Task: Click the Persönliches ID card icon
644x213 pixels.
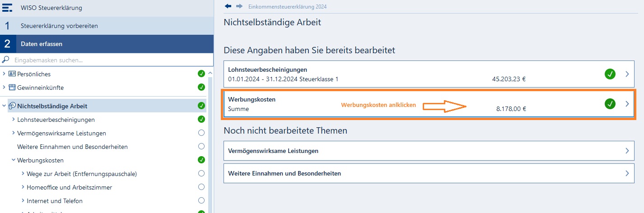Action: [x=12, y=74]
